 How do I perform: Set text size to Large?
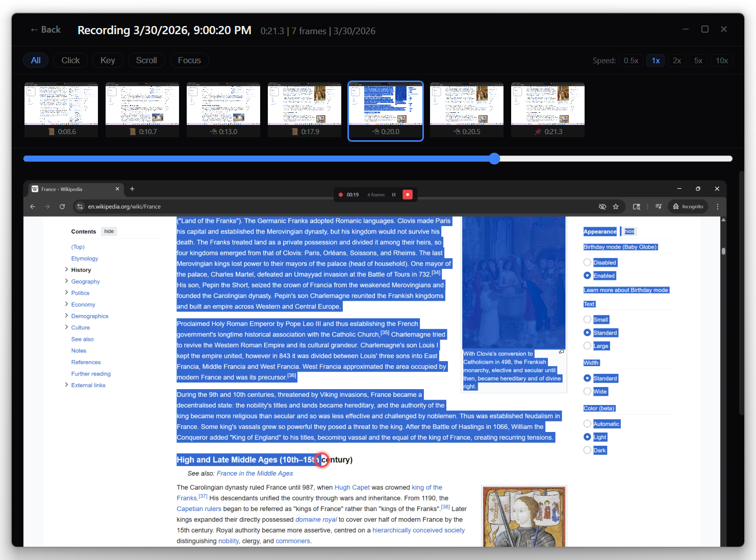(x=587, y=345)
